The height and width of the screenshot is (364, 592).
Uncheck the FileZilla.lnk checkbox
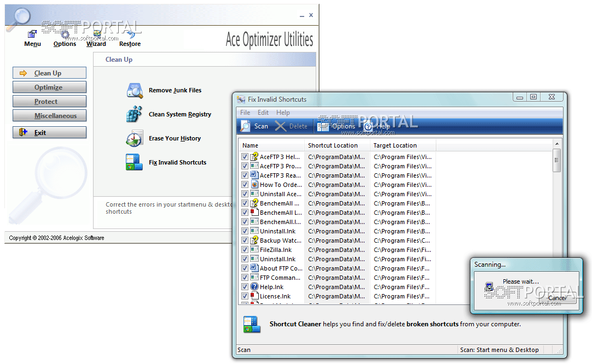point(245,250)
